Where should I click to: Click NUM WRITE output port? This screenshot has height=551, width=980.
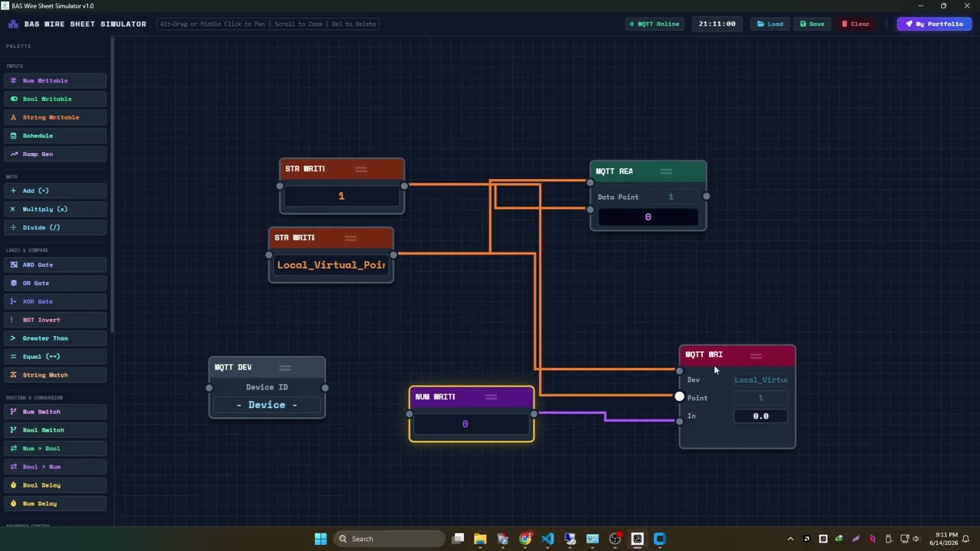coord(534,414)
